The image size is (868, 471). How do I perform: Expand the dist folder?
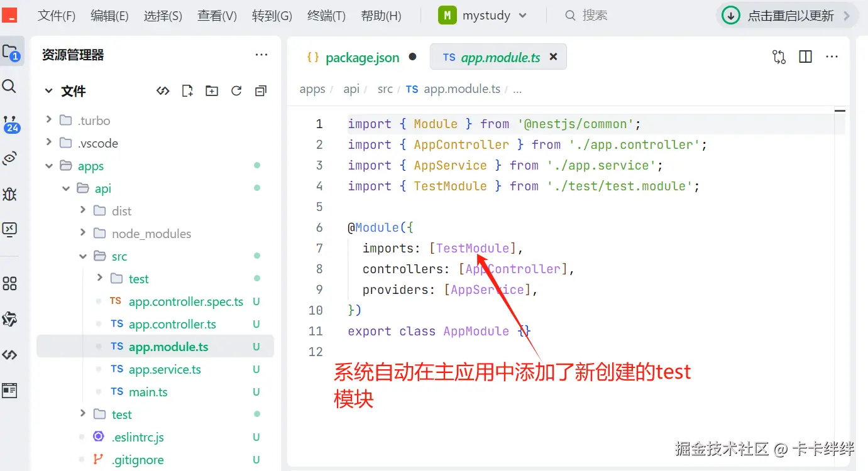pos(83,210)
